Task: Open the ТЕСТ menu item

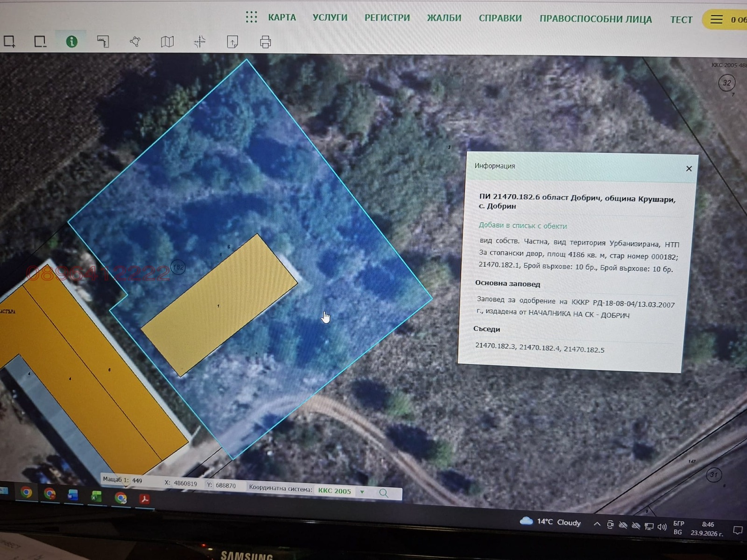Action: coord(681,20)
